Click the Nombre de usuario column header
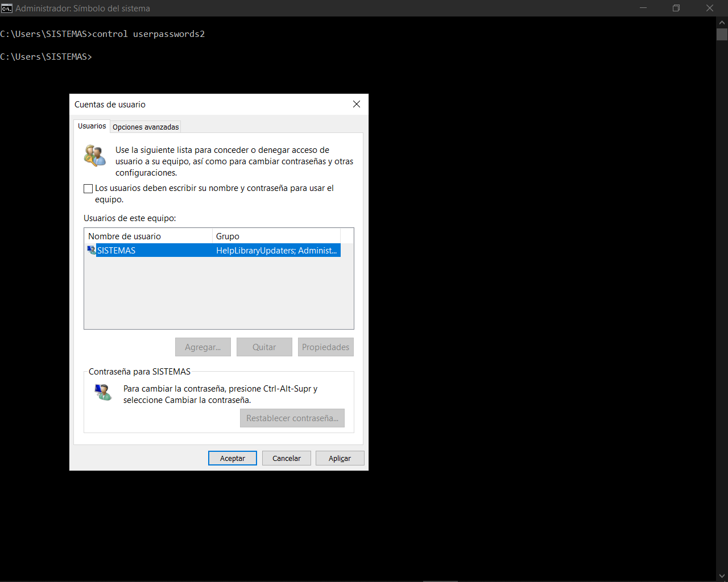 coord(148,236)
